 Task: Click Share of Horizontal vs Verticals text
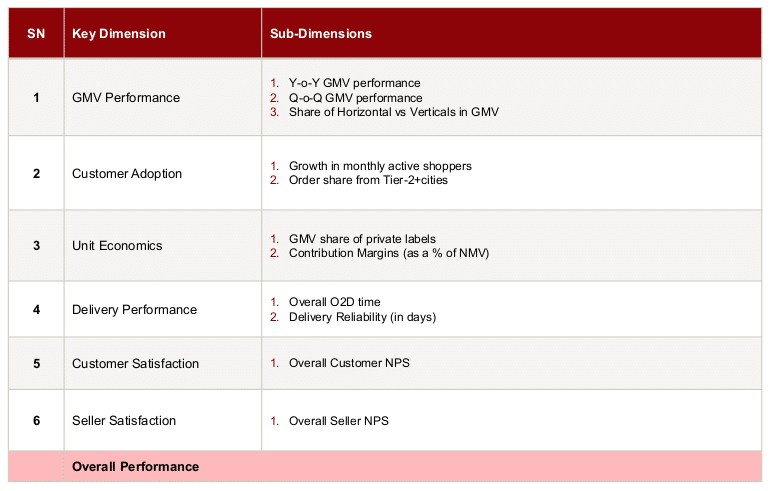[x=393, y=112]
